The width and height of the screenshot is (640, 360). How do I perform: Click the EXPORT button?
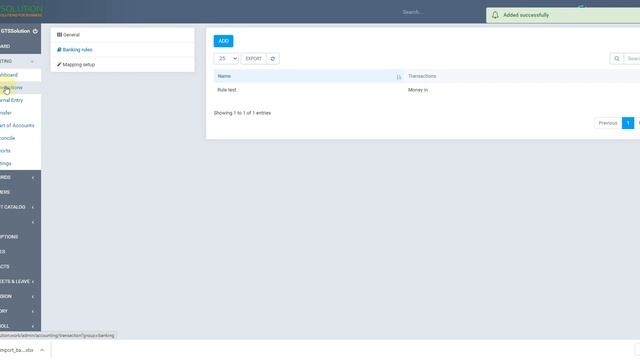[253, 59]
